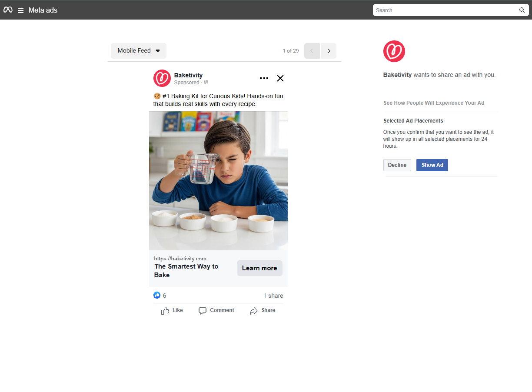This screenshot has width=532, height=392.
Task: Click the Decline button
Action: coord(397,165)
